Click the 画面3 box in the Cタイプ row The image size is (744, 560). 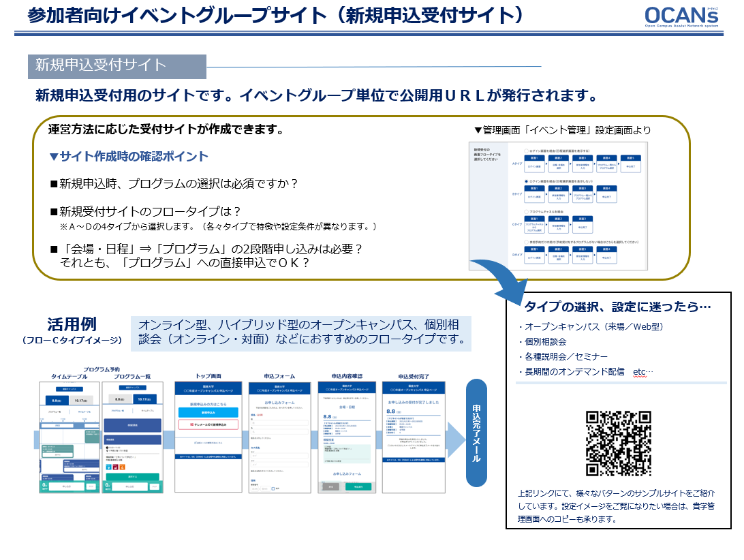(583, 224)
